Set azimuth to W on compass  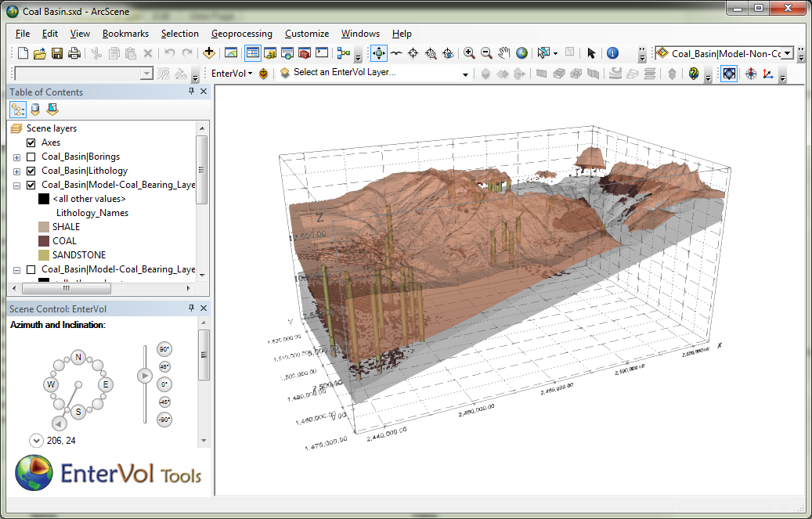coord(51,384)
